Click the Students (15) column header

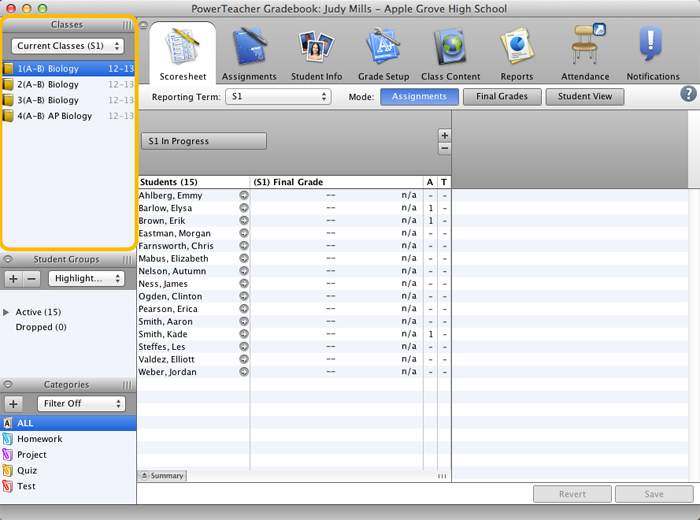[x=194, y=182]
